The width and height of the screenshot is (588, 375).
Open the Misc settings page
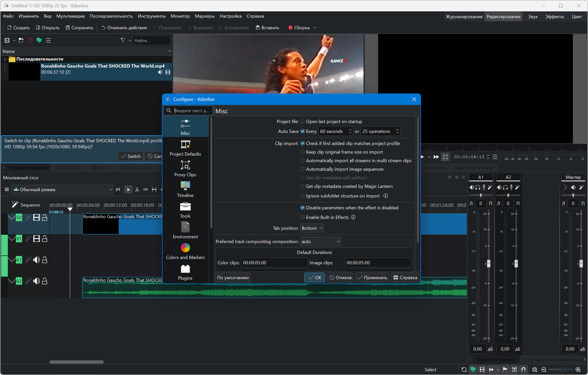pos(185,127)
